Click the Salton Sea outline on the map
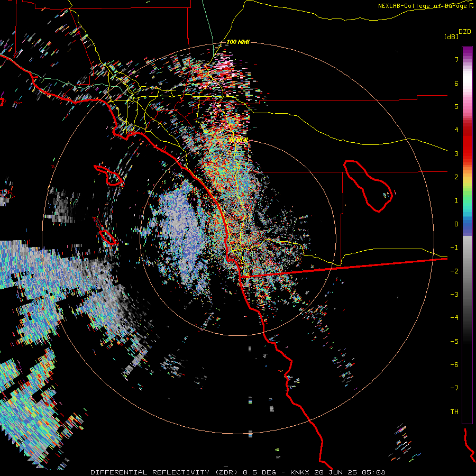The image size is (476, 476). tap(368, 186)
